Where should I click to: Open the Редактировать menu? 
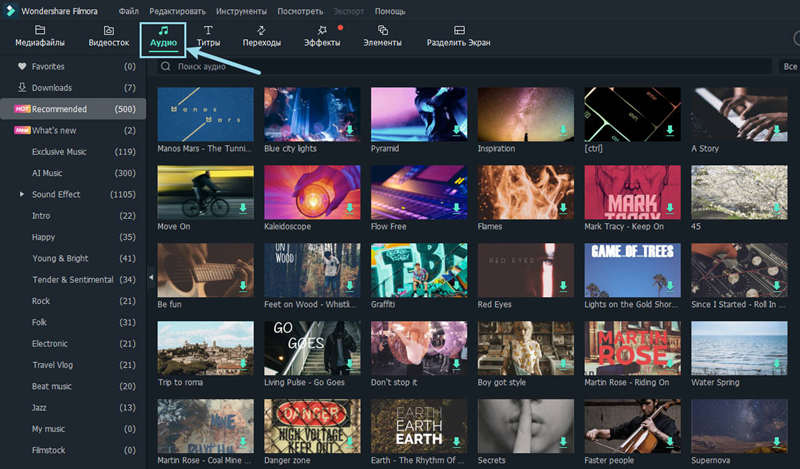click(178, 11)
